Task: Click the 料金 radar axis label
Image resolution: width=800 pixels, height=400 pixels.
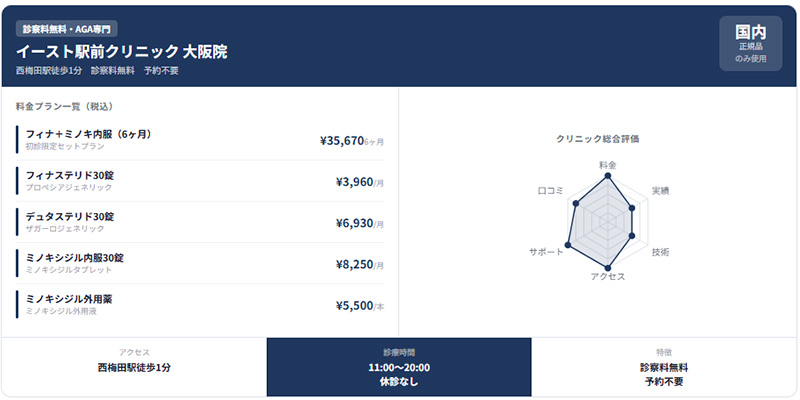Action: (607, 164)
